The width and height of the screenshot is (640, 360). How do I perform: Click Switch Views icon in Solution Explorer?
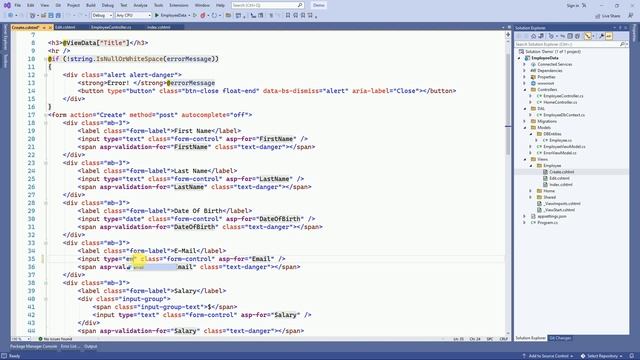point(541,36)
